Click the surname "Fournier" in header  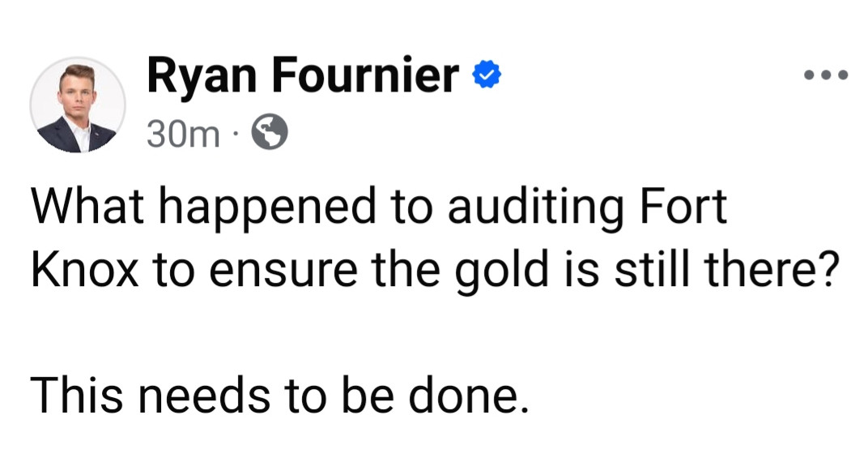click(365, 76)
